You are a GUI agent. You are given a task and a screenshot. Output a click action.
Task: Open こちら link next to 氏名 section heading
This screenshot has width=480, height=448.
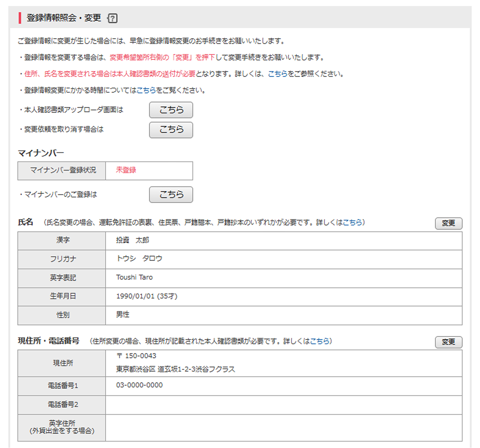352,222
